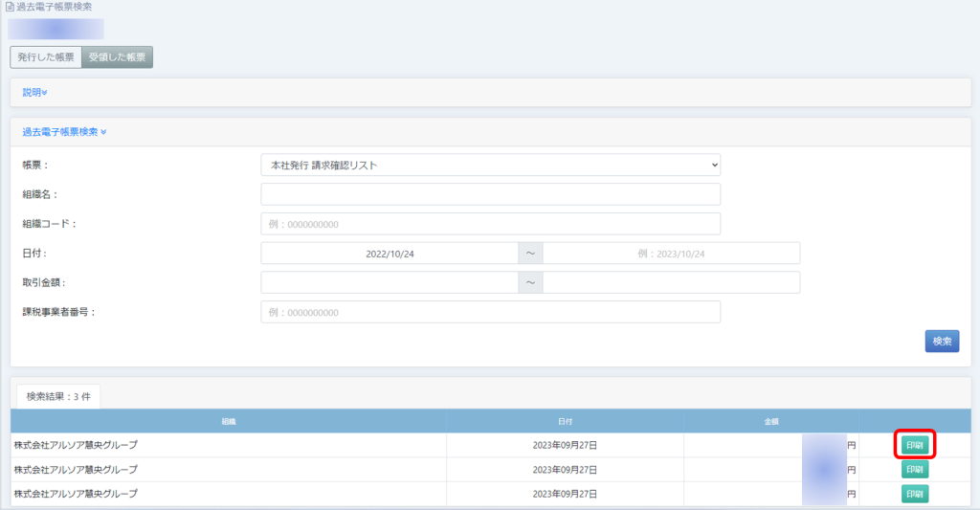Click the 日付 column header
The width and height of the screenshot is (980, 510).
click(565, 421)
